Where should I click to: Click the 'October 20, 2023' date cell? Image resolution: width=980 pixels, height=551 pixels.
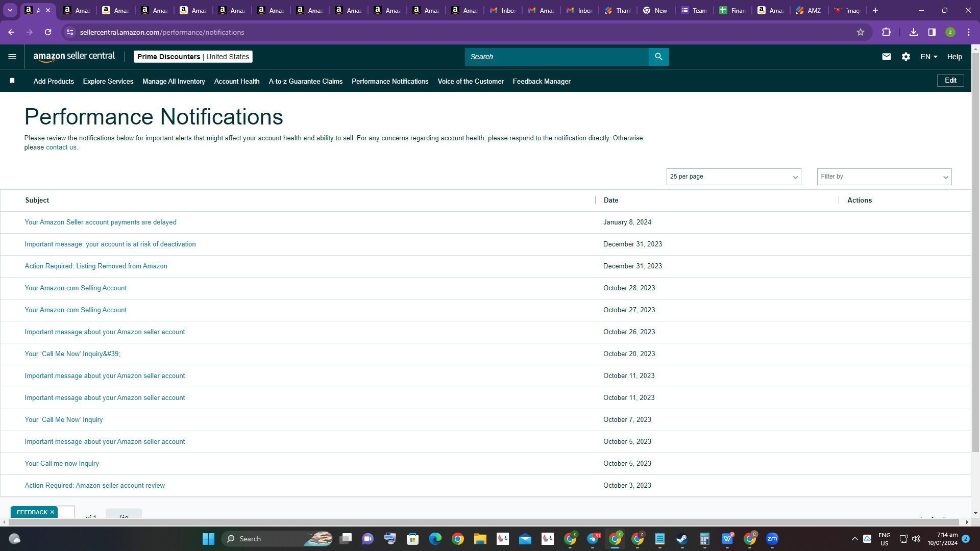pyautogui.click(x=629, y=354)
